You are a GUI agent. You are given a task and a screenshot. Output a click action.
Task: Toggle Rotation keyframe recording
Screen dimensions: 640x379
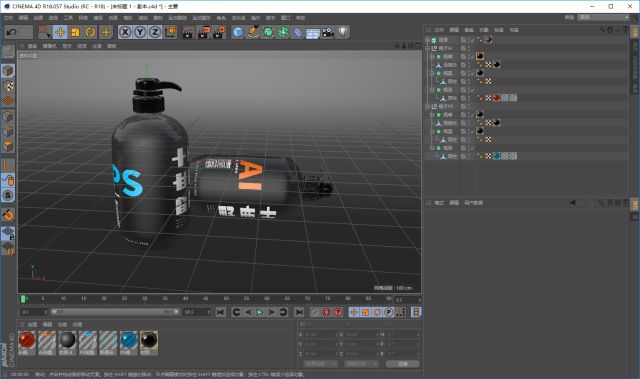point(377,312)
